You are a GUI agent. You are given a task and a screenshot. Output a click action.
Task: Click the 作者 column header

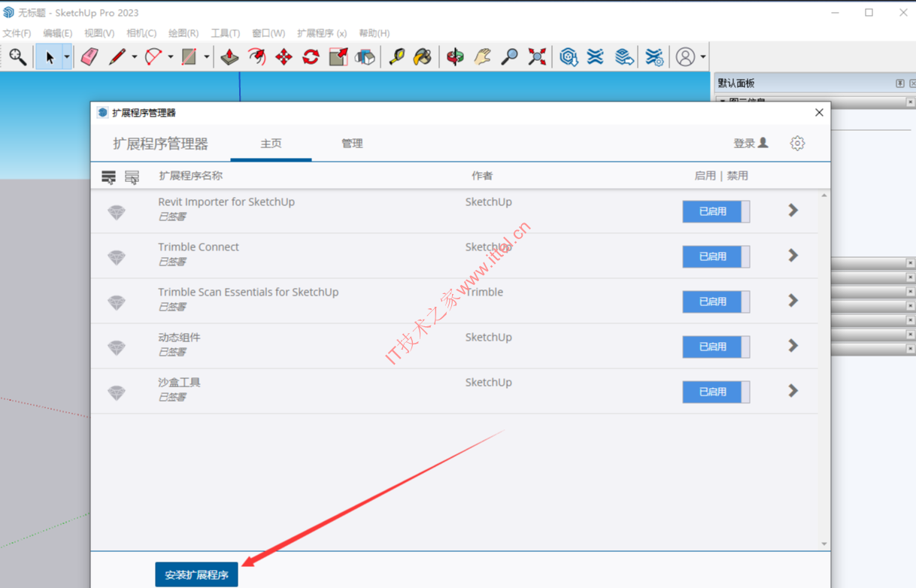[482, 176]
